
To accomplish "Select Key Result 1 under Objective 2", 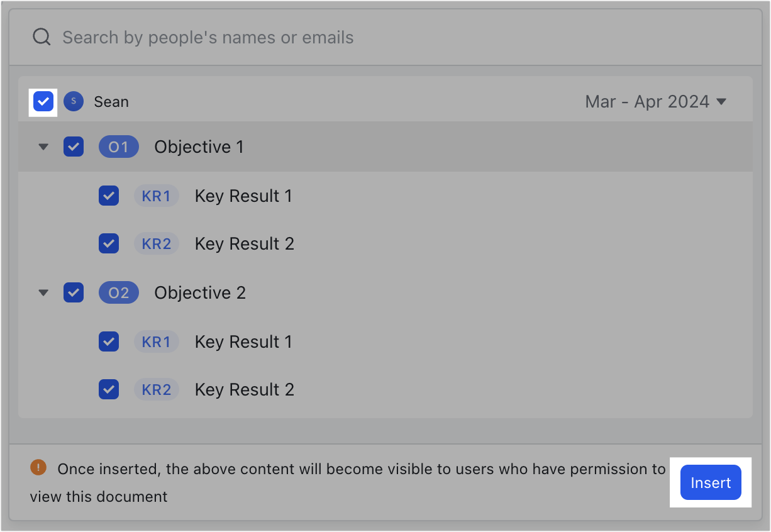I will (x=243, y=341).
